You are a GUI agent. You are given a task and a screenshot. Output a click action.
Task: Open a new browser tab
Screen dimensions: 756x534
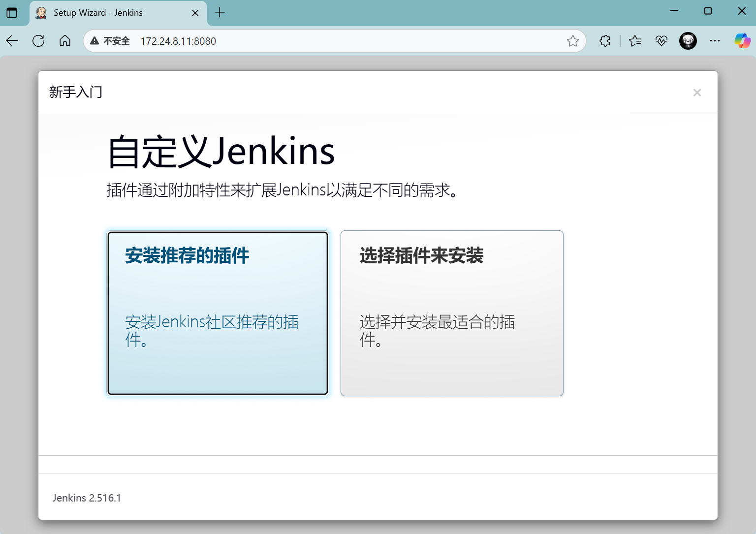tap(220, 13)
